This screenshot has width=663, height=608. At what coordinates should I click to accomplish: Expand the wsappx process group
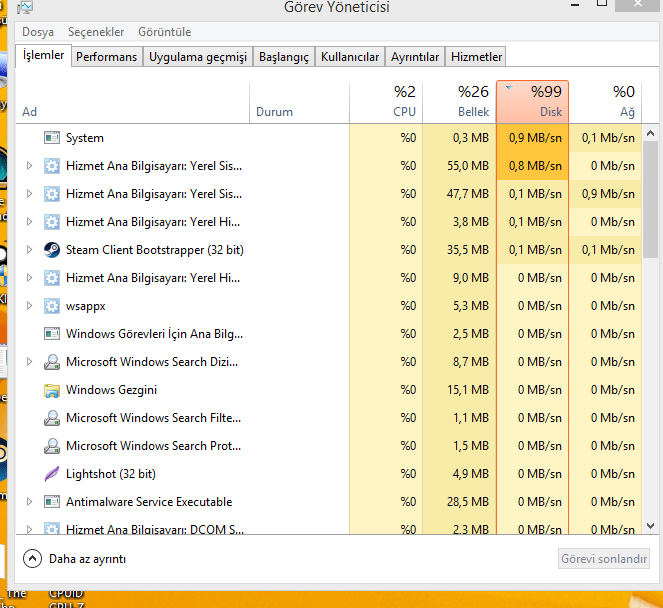point(29,306)
